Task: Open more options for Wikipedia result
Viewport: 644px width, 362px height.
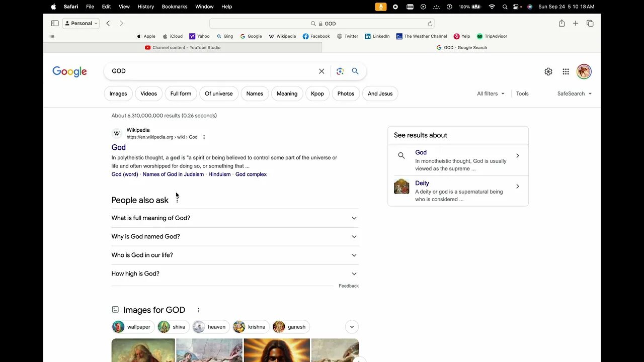Action: 204,137
